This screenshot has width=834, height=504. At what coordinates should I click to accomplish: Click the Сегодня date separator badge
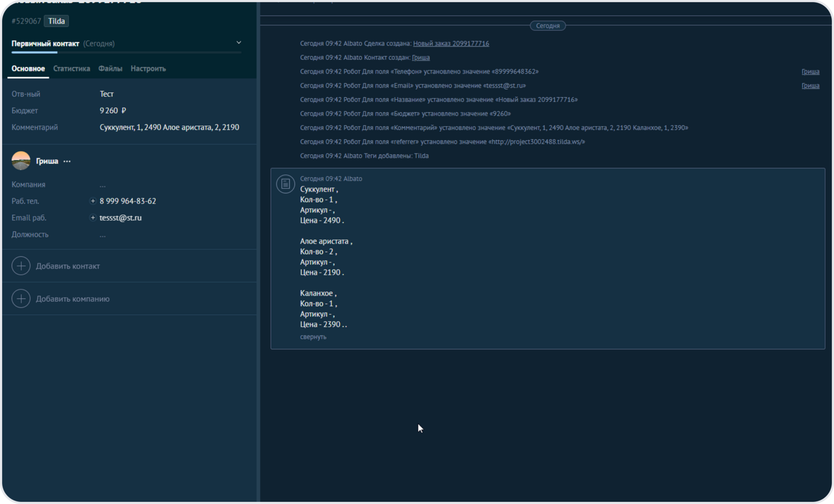point(547,26)
